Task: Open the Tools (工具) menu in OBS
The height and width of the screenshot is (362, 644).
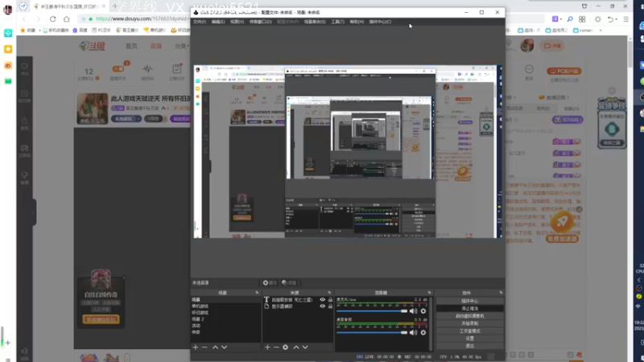Action: pyautogui.click(x=337, y=22)
